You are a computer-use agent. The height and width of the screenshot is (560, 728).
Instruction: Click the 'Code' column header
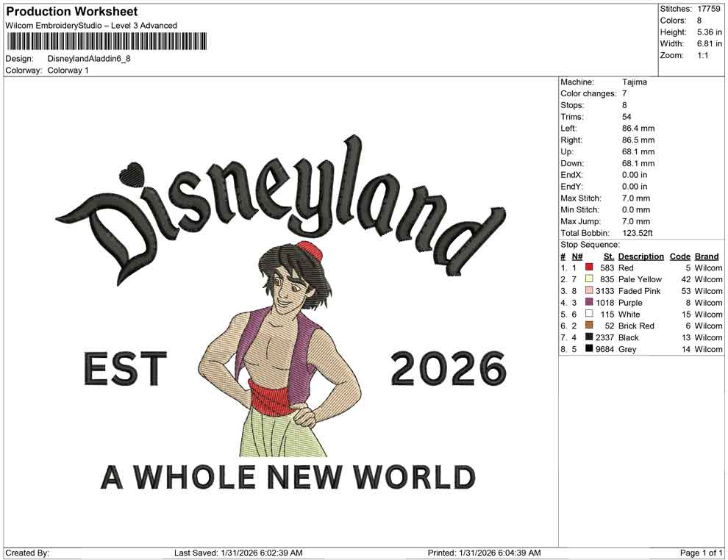coord(679,256)
